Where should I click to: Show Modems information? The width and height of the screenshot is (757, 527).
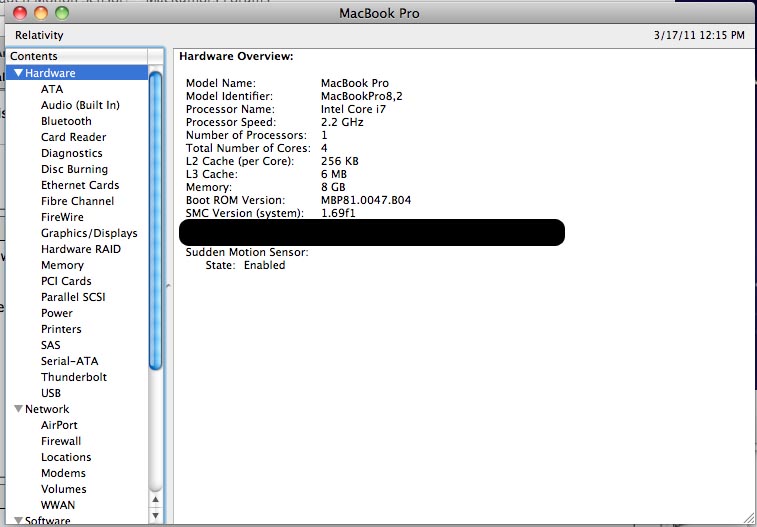[63, 473]
